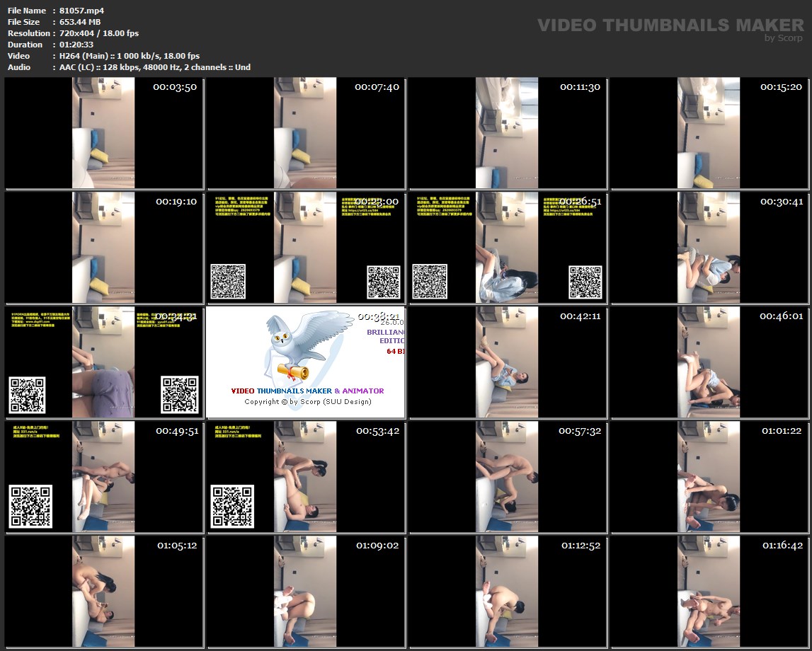The width and height of the screenshot is (812, 651).
Task: Click the duration value 01:20:33
Action: [x=76, y=45]
